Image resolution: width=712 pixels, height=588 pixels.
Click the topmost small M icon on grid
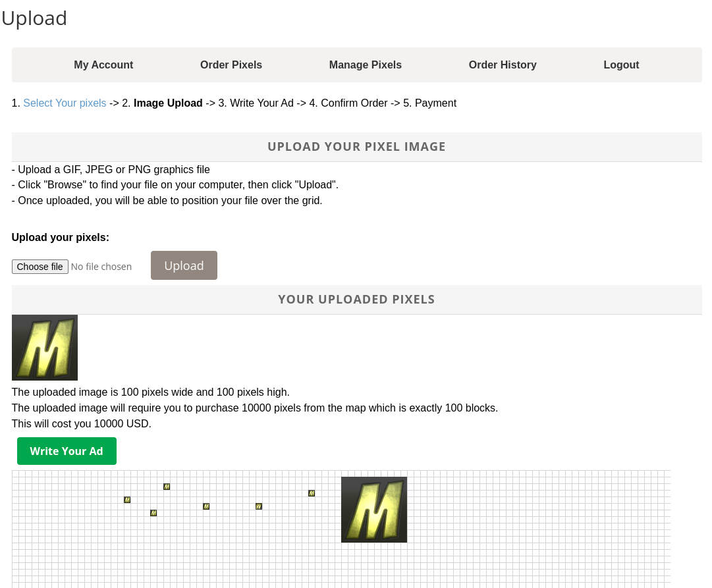[x=167, y=487]
